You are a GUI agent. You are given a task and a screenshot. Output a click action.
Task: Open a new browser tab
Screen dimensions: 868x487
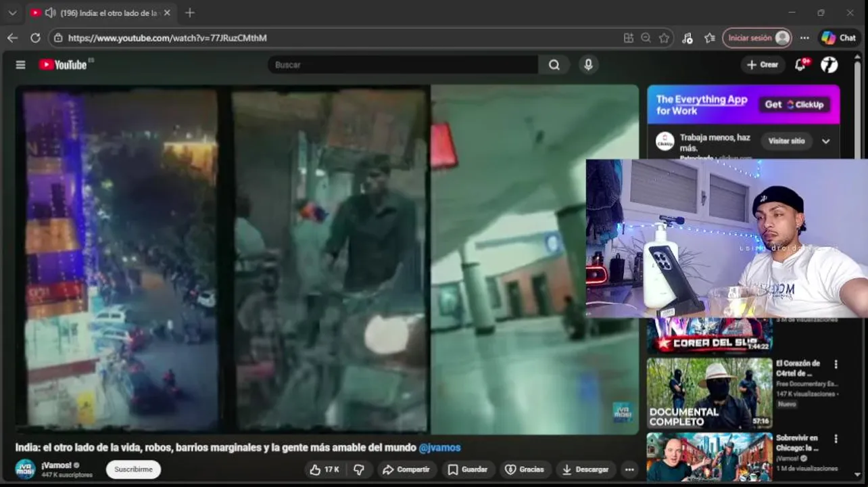[190, 13]
